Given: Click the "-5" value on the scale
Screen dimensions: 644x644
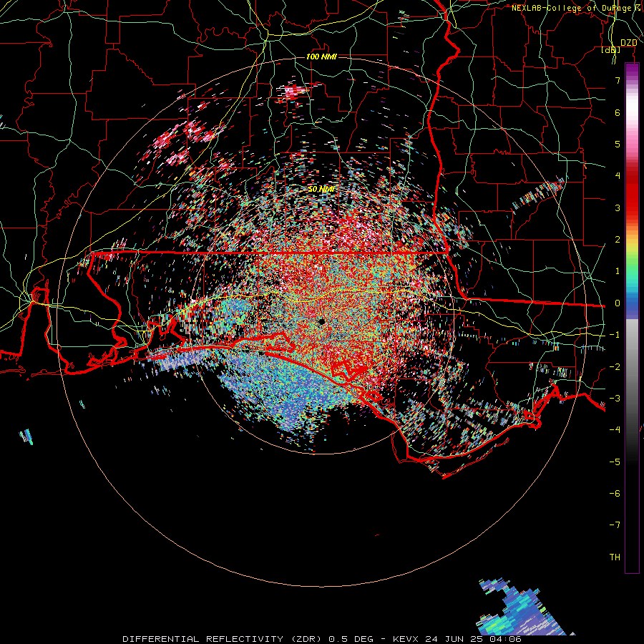Looking at the screenshot, I should click(615, 462).
